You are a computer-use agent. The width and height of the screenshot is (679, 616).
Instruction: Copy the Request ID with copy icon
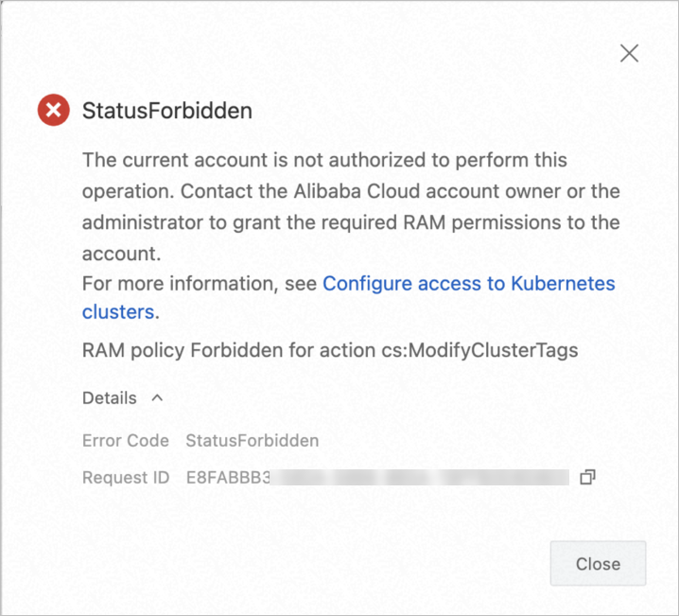587,477
